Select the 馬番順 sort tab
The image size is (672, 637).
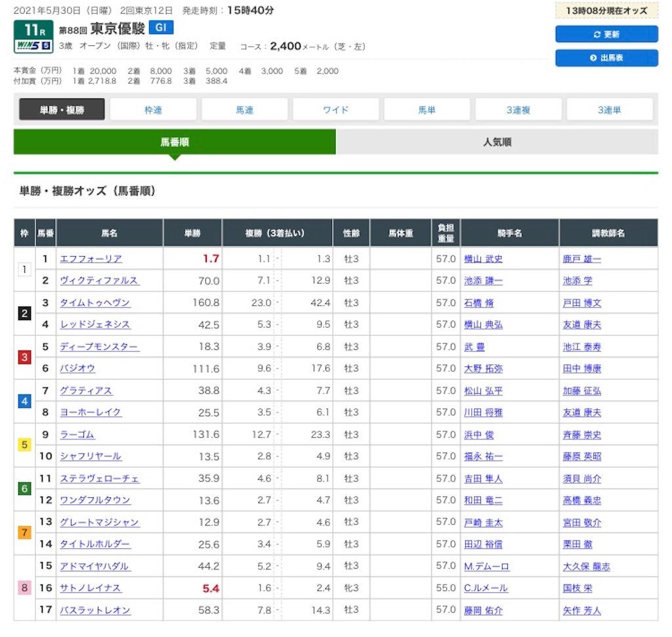(175, 142)
